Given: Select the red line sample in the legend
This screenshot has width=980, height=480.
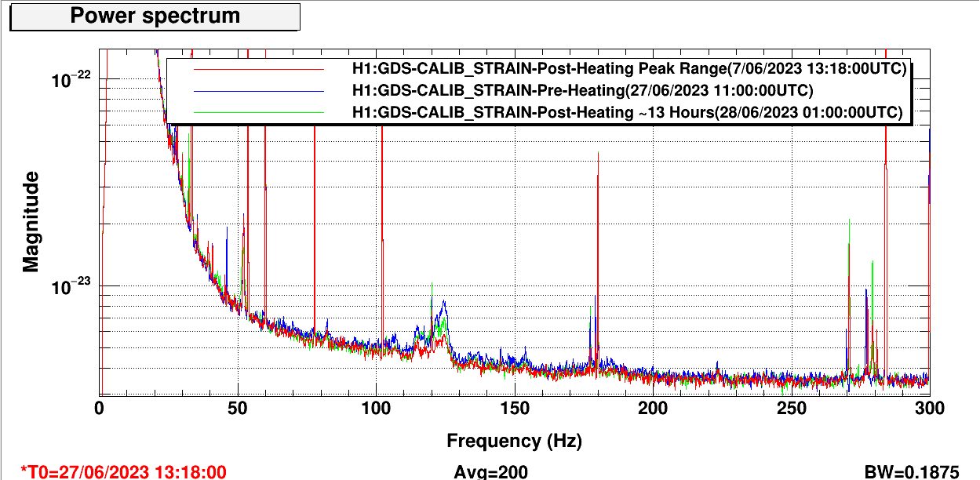Looking at the screenshot, I should (259, 69).
